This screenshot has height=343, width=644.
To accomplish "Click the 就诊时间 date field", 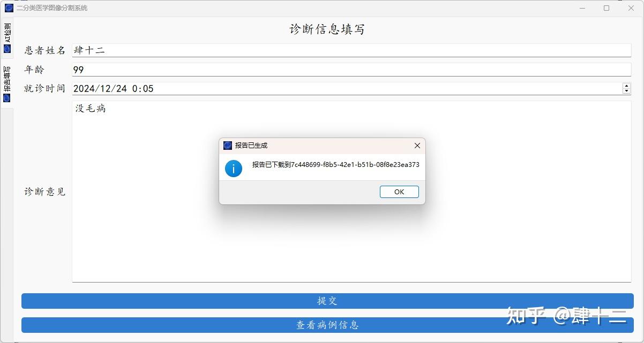I will click(214, 88).
